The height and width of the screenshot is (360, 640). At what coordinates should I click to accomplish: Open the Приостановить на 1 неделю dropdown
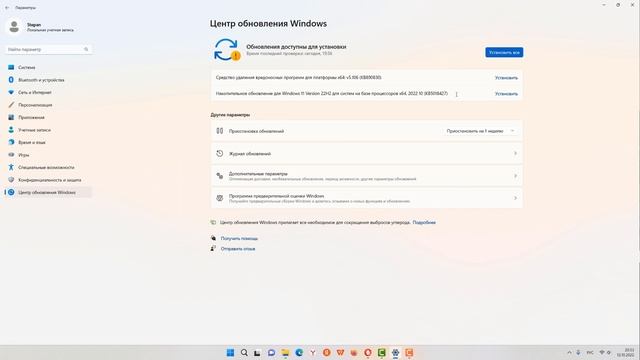480,131
